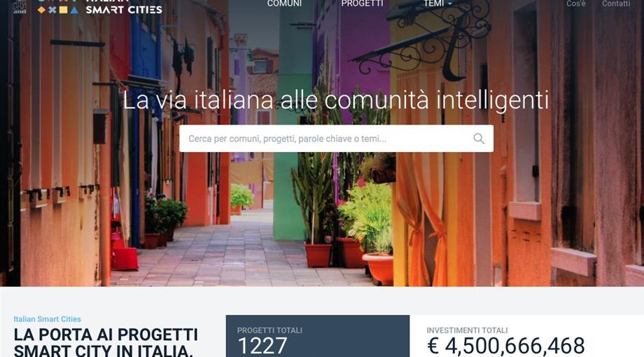Focus the 'Cerca per comuni, progetti' search field

pyautogui.click(x=336, y=139)
